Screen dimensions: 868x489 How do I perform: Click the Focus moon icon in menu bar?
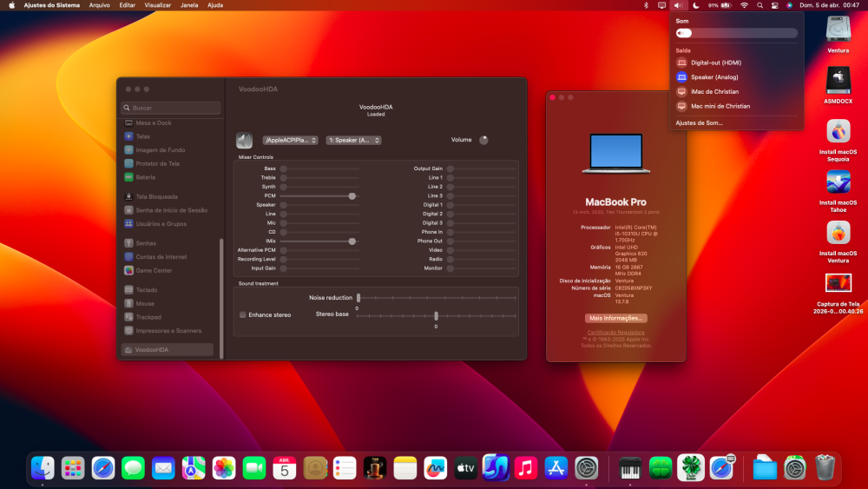tap(696, 5)
